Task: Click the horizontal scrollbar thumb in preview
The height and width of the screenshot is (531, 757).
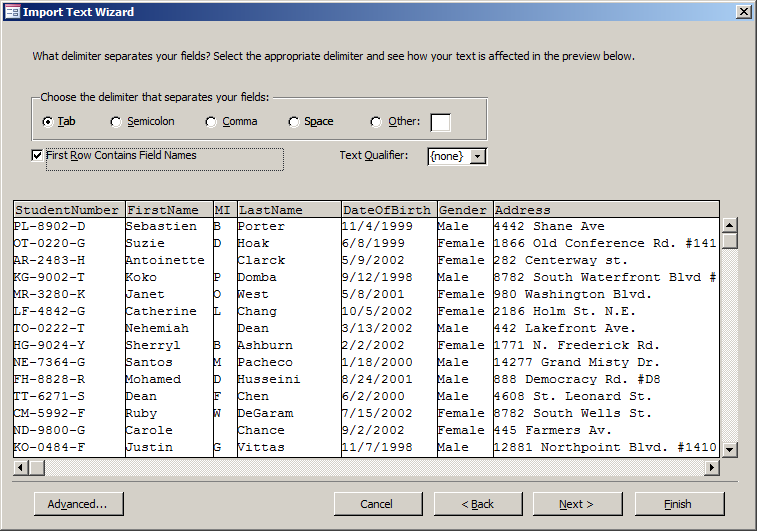Action: point(37,467)
